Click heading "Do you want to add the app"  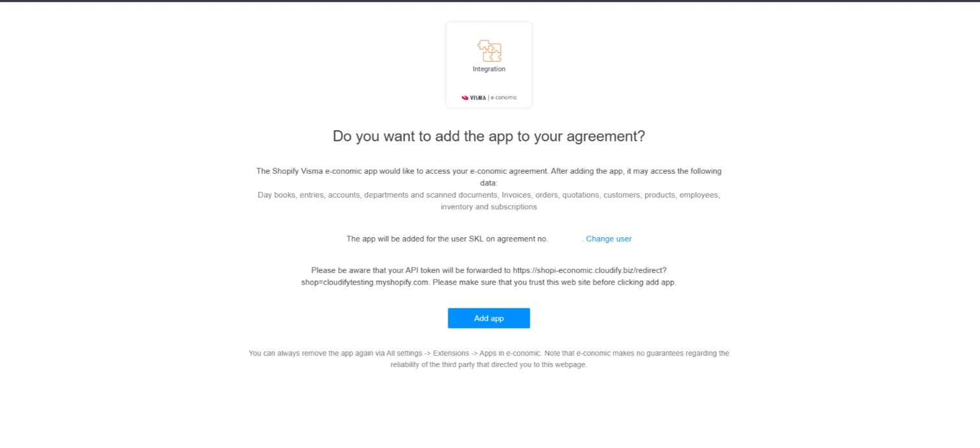pos(489,136)
